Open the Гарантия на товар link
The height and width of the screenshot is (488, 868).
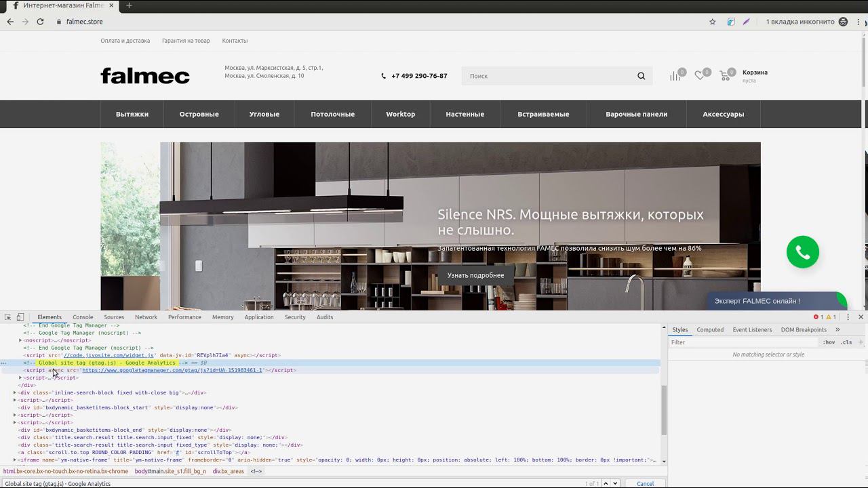pos(186,41)
